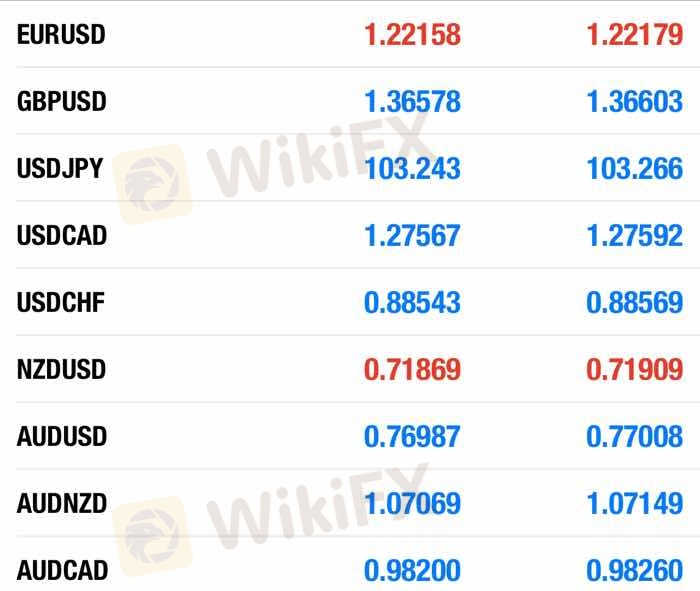Select the AUDNZD symbol label

[x=62, y=503]
